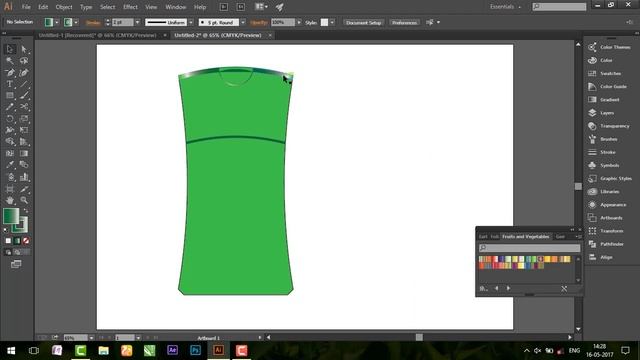Image resolution: width=640 pixels, height=360 pixels.
Task: Open the Object menu
Action: coord(64,7)
